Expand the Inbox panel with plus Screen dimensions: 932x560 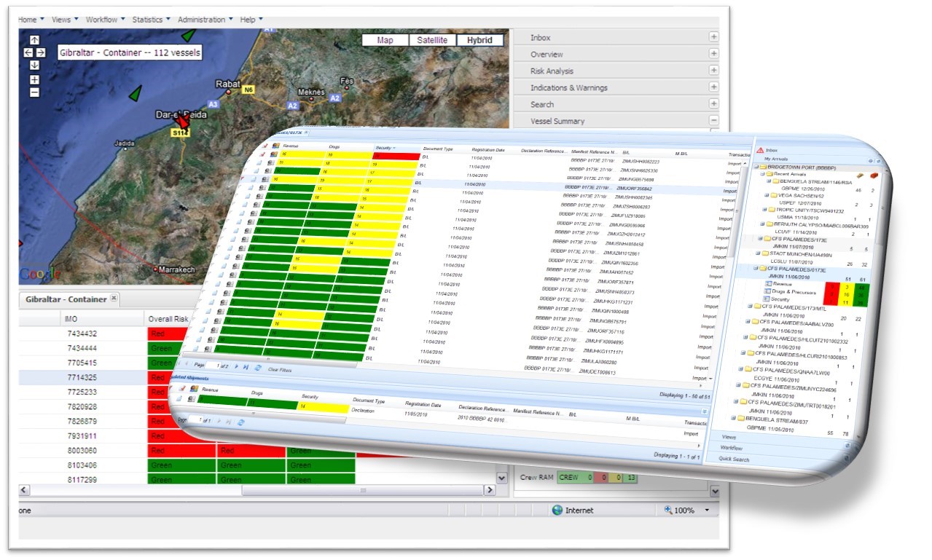714,37
